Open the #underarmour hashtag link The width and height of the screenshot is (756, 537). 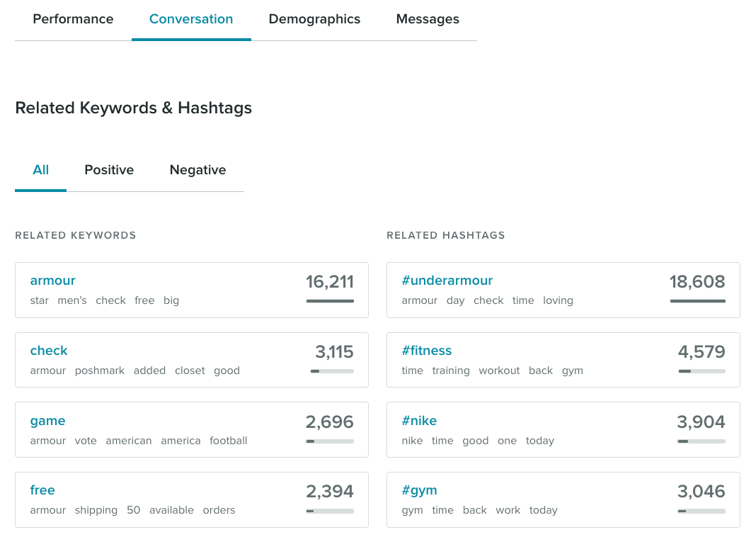(x=447, y=281)
